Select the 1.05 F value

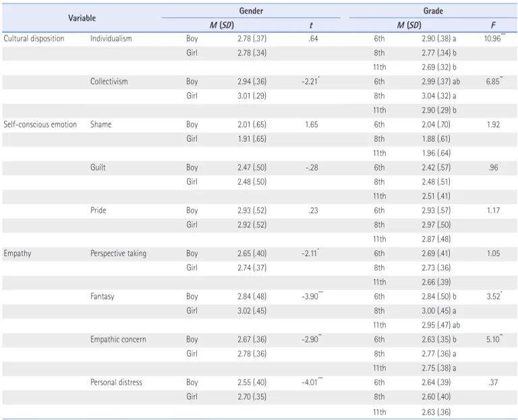tap(493, 253)
